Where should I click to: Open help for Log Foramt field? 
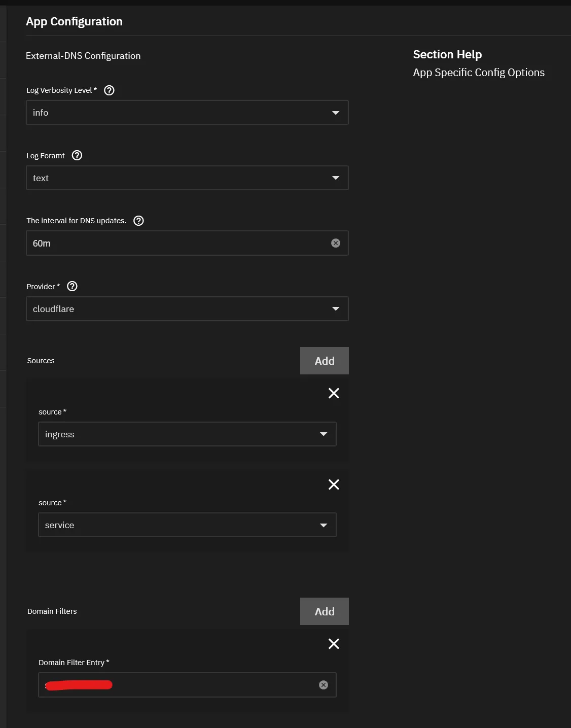(77, 155)
